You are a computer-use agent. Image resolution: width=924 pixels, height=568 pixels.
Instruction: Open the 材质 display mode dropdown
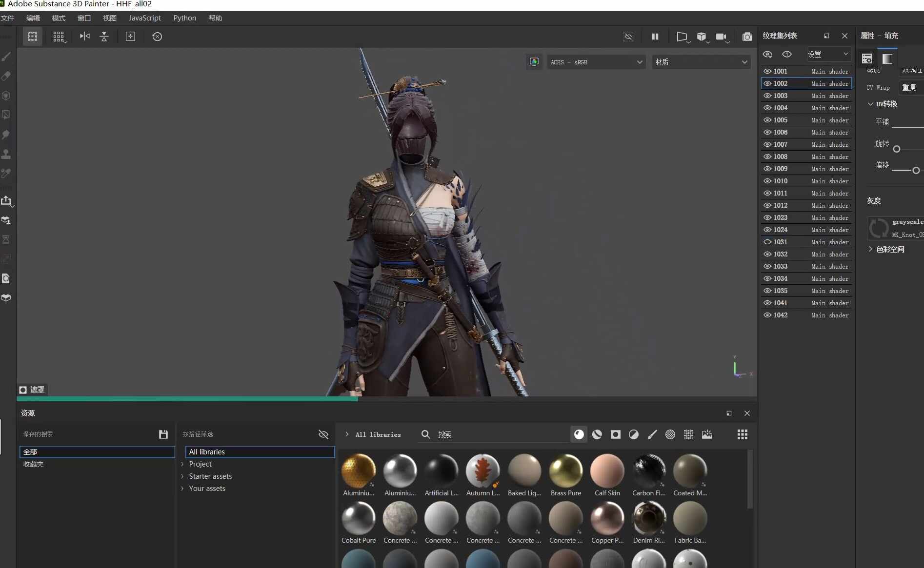[702, 62]
